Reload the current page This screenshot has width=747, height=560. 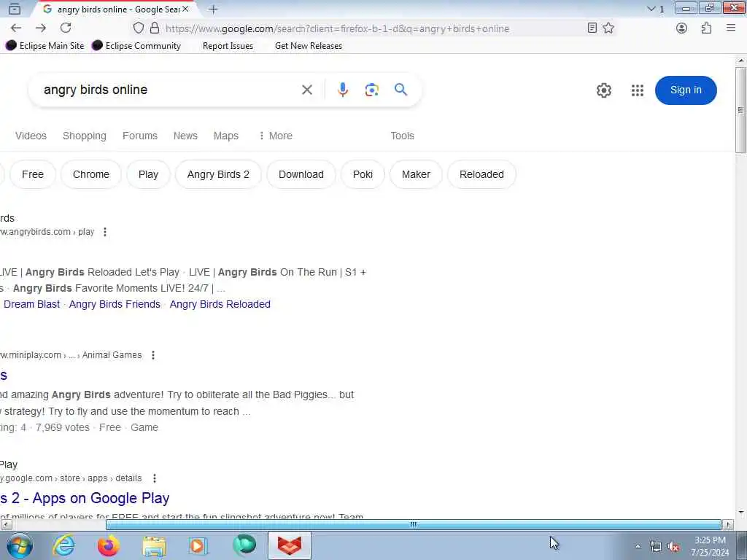click(66, 28)
